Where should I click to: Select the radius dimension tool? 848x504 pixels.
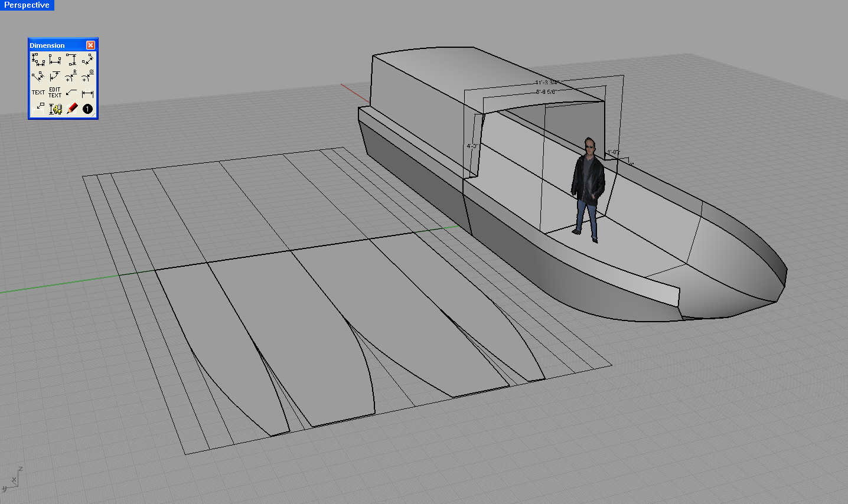pos(71,76)
